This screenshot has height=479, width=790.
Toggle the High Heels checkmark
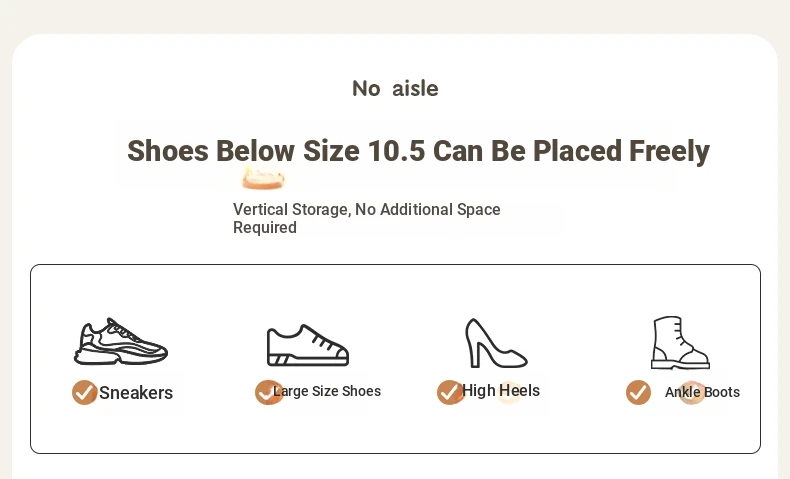pos(449,392)
